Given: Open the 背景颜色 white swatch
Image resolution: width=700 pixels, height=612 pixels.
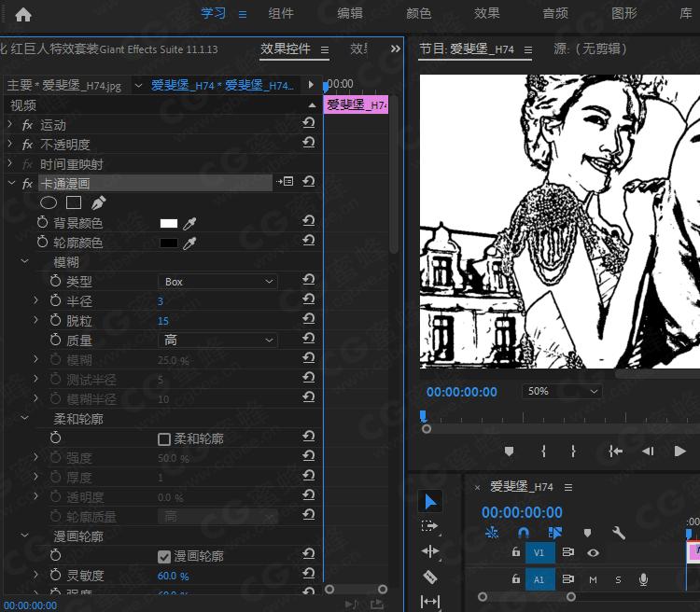Looking at the screenshot, I should (x=169, y=223).
